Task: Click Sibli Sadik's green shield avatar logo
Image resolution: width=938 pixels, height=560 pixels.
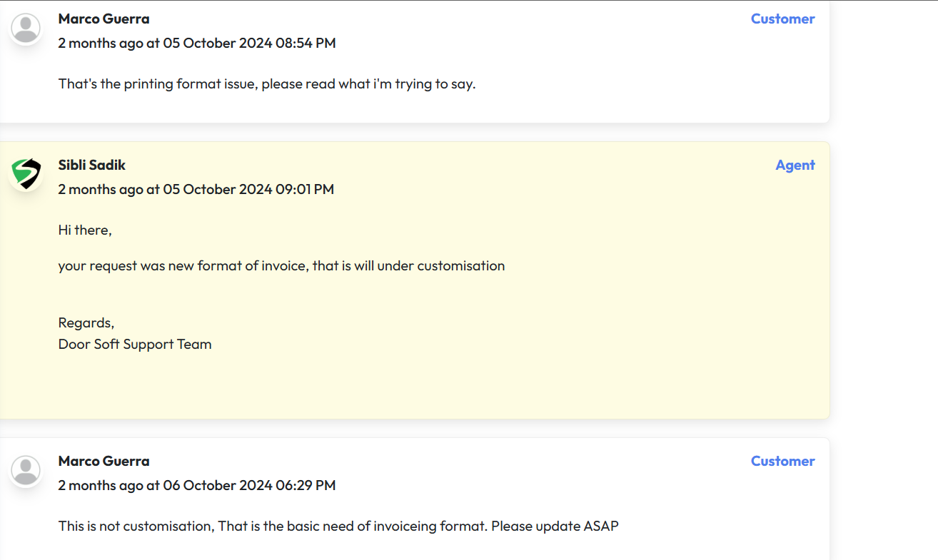Action: click(26, 175)
